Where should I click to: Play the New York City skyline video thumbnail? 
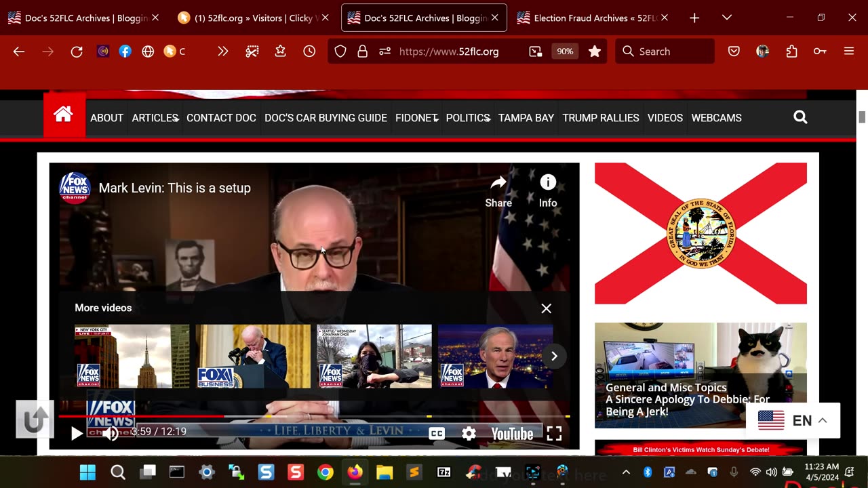pos(132,357)
